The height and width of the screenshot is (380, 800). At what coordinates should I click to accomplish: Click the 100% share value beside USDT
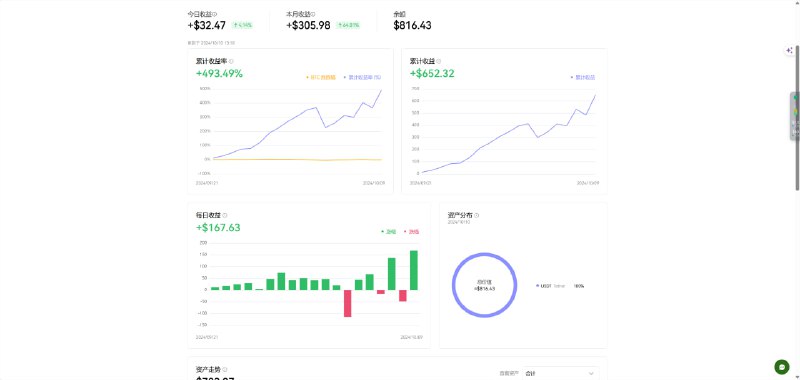click(x=579, y=286)
